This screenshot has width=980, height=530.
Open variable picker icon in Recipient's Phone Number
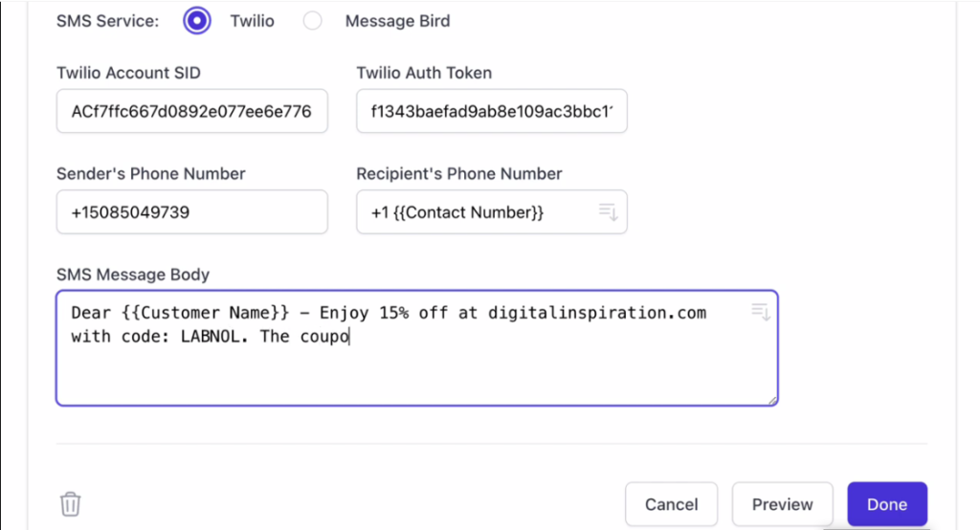[608, 211]
